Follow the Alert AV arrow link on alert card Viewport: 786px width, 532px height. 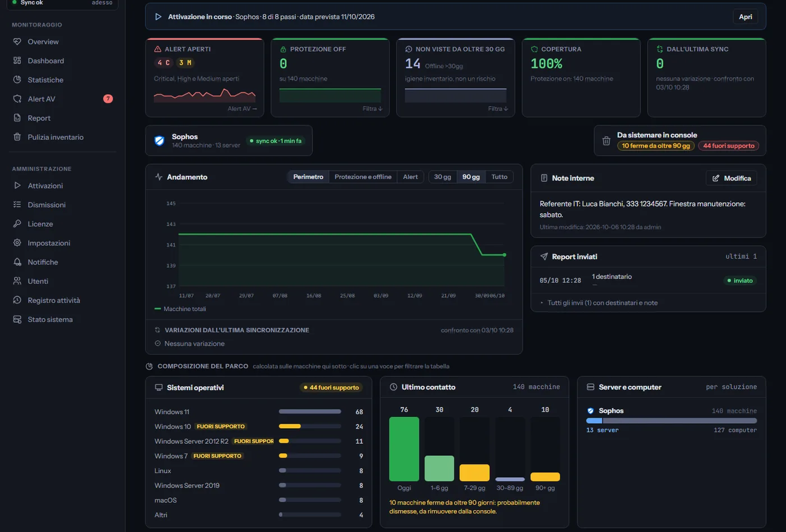(x=242, y=109)
